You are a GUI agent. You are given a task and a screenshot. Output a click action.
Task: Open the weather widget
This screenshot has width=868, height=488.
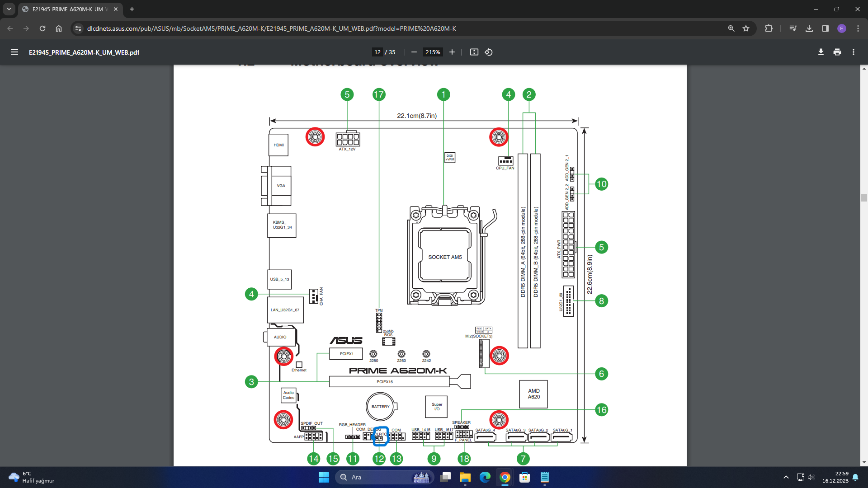pos(32,477)
